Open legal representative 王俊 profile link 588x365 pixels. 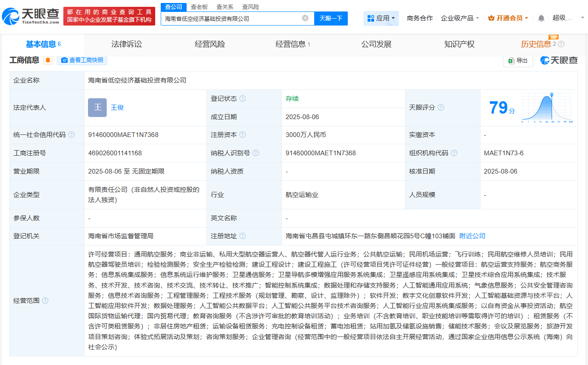click(117, 107)
